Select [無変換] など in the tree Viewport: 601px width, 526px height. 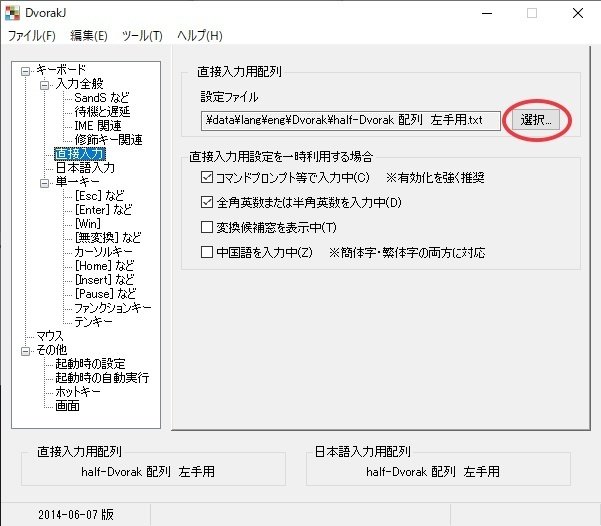(108, 238)
